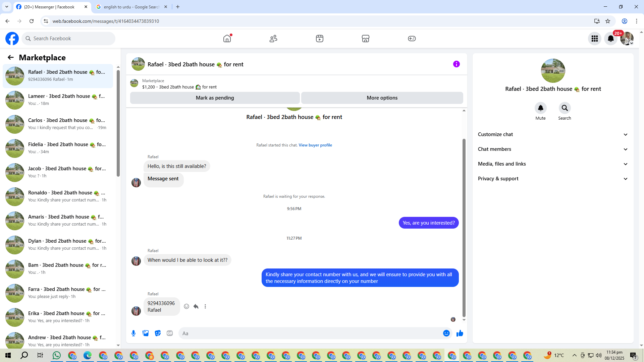Image resolution: width=644 pixels, height=362 pixels.
Task: Switch to the english to urdu Google tab
Action: 131,7
